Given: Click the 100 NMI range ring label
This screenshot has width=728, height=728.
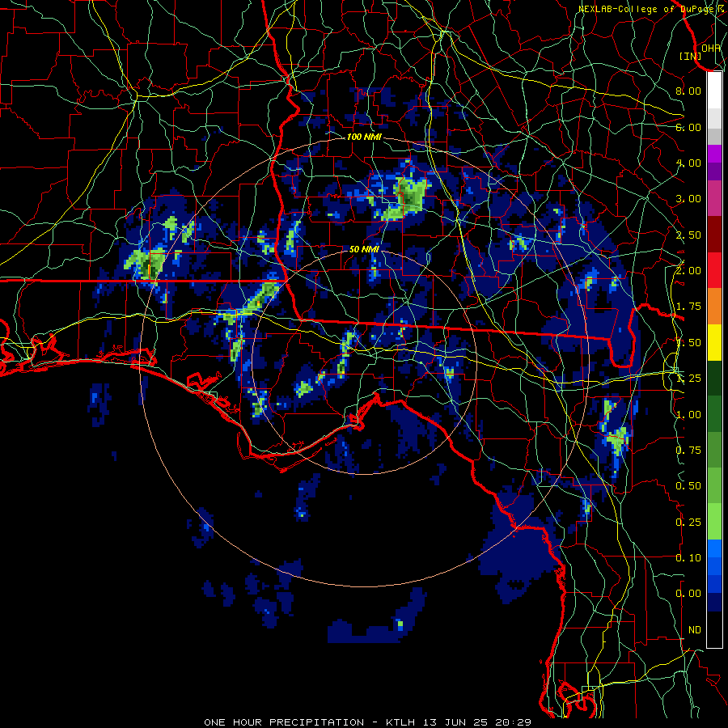Looking at the screenshot, I should [x=364, y=137].
